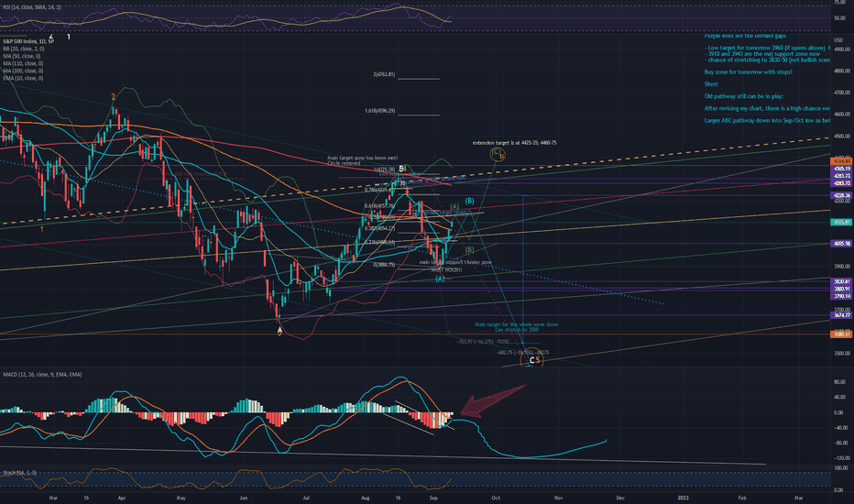Select 'After revising my chart' note line
854x504 pixels.
tap(767, 108)
